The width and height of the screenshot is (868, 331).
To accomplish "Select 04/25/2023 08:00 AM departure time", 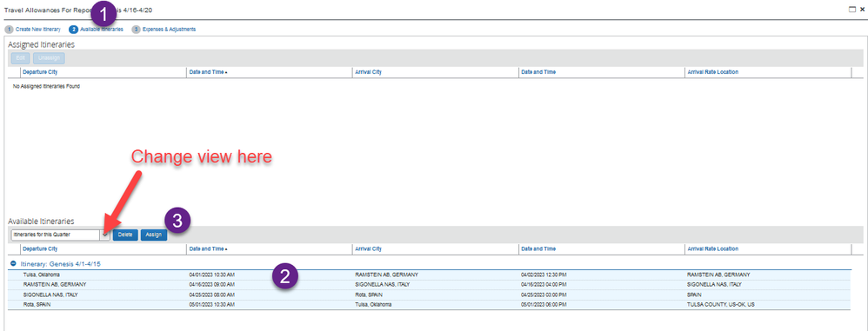I will [212, 295].
